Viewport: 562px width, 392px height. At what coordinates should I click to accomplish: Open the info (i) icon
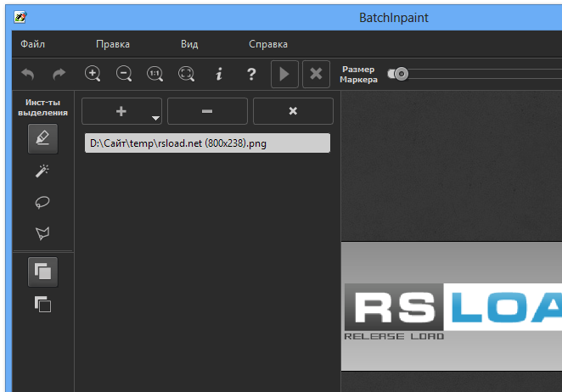219,74
